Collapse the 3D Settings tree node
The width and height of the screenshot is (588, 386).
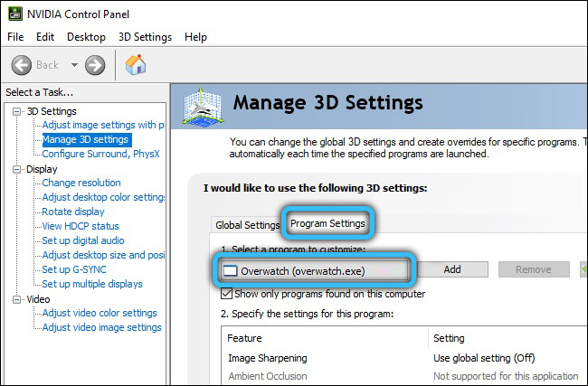pyautogui.click(x=16, y=112)
